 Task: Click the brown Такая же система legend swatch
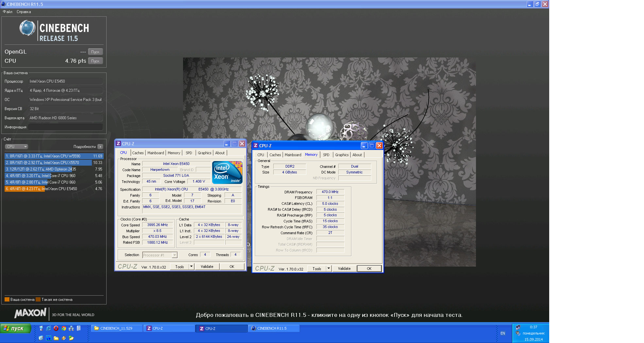click(38, 300)
